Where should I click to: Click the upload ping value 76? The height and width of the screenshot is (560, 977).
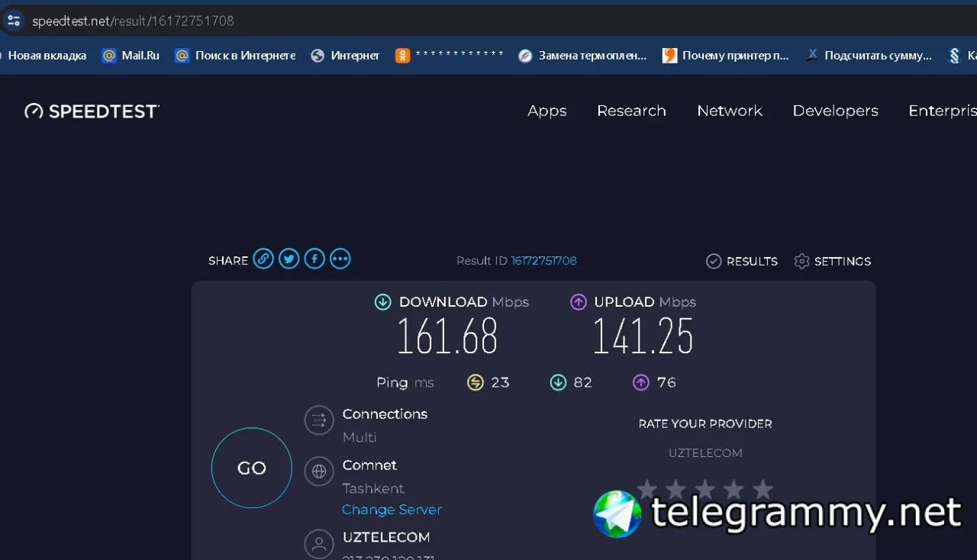[x=666, y=382]
